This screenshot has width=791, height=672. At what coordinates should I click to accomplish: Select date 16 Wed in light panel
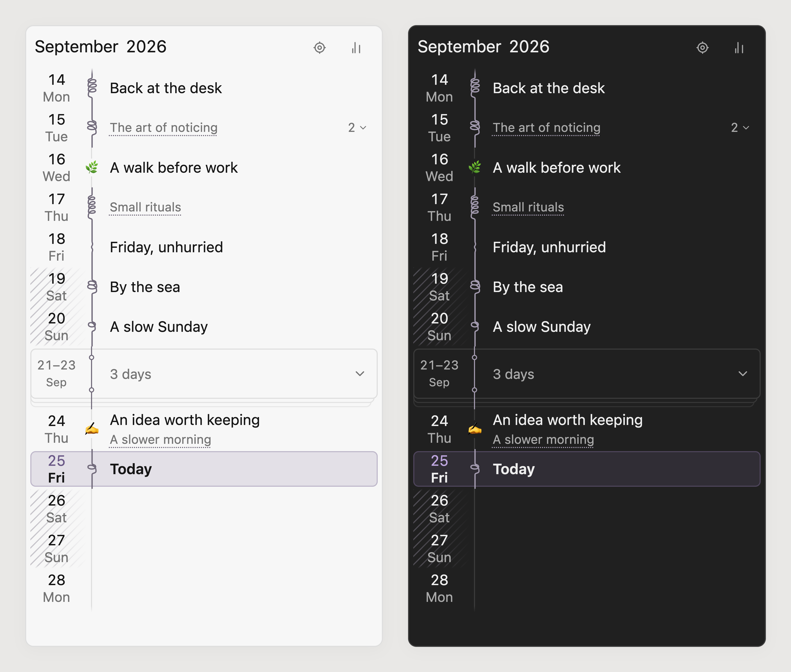click(x=56, y=168)
